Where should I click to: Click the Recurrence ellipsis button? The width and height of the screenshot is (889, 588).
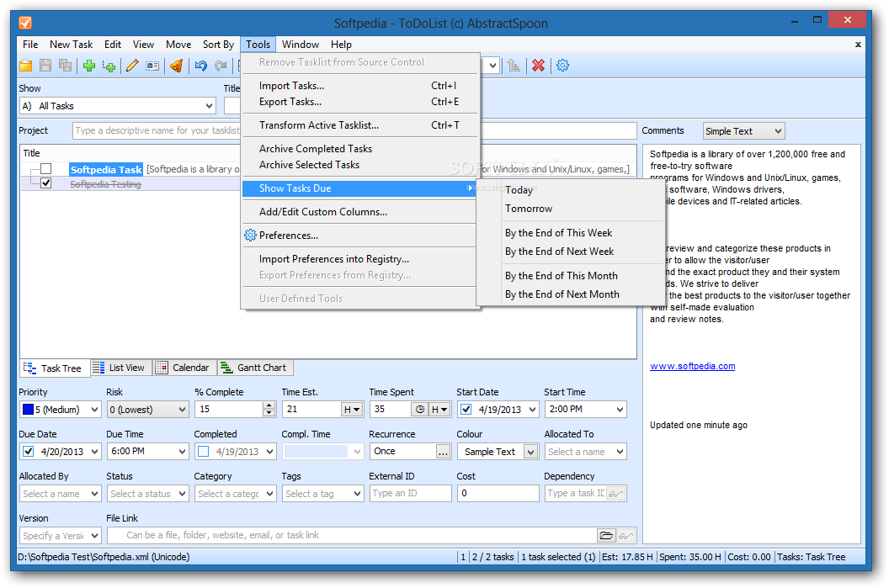click(444, 452)
